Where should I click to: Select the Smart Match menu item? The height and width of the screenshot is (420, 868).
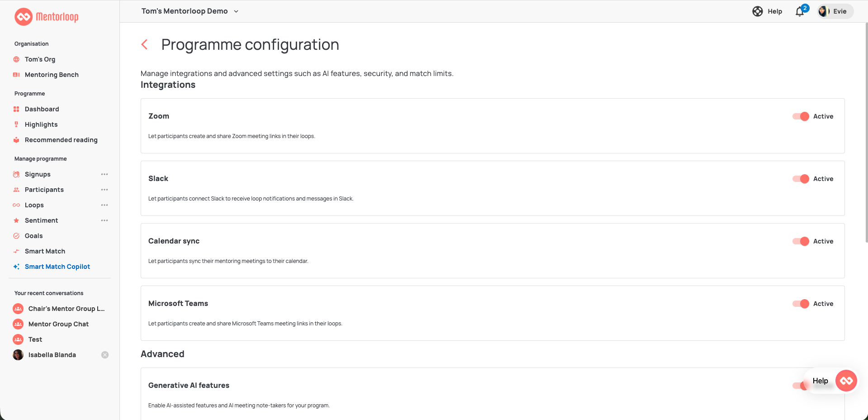[45, 251]
